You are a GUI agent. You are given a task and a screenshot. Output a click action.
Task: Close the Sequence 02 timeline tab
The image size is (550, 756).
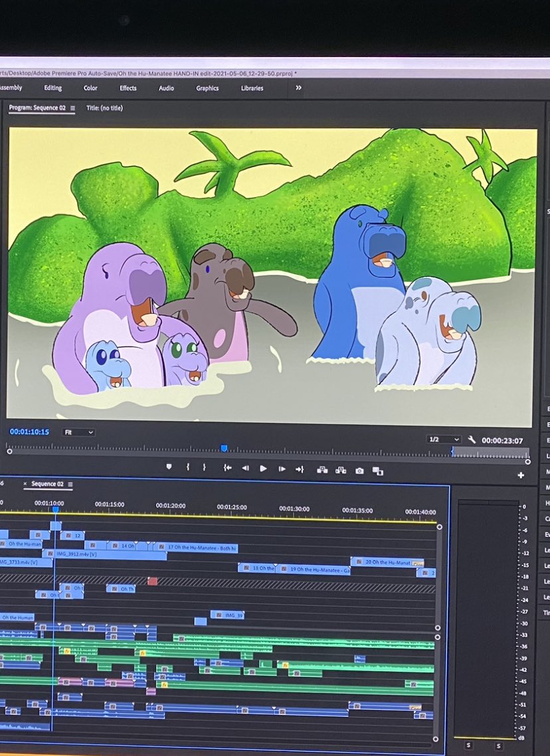click(25, 484)
